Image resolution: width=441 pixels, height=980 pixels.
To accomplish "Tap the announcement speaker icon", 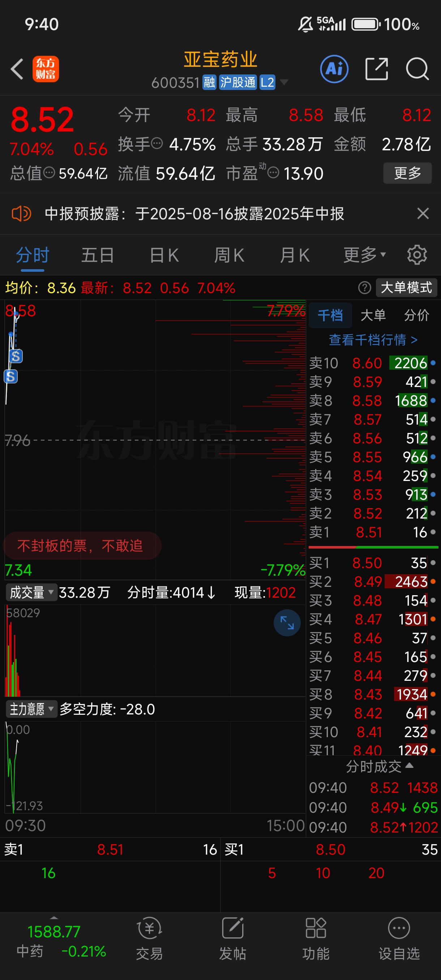I will click(21, 214).
